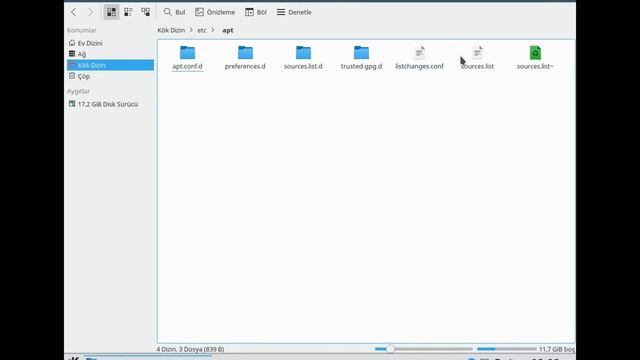Select the listchanges.conf file icon
Image resolution: width=640 pixels, height=360 pixels.
420,53
